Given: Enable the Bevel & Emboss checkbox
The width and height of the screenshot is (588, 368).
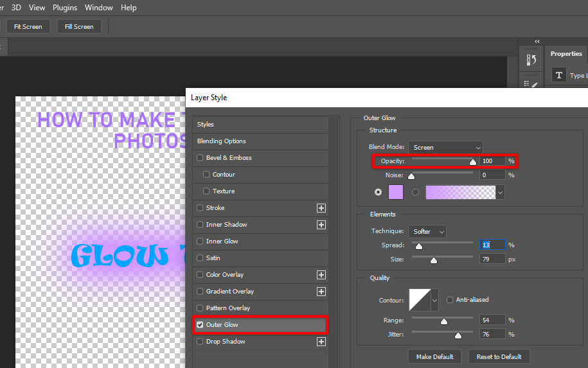Looking at the screenshot, I should 200,158.
